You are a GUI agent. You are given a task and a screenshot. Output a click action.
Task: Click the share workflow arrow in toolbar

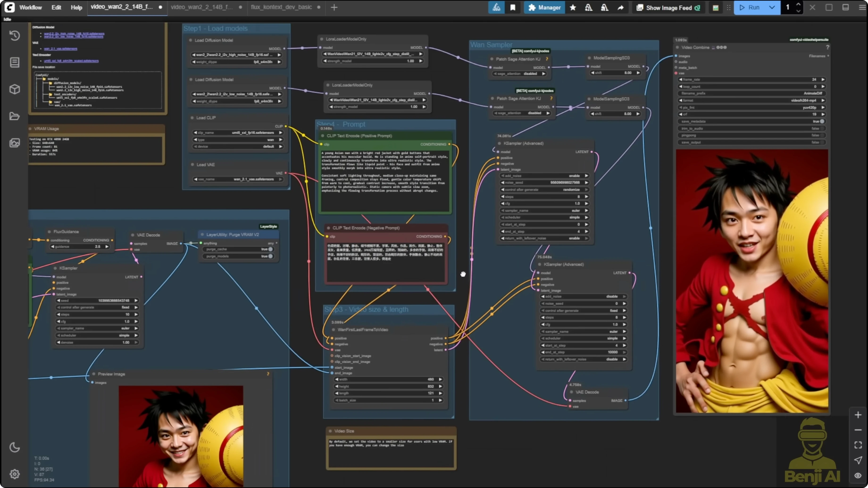point(620,7)
